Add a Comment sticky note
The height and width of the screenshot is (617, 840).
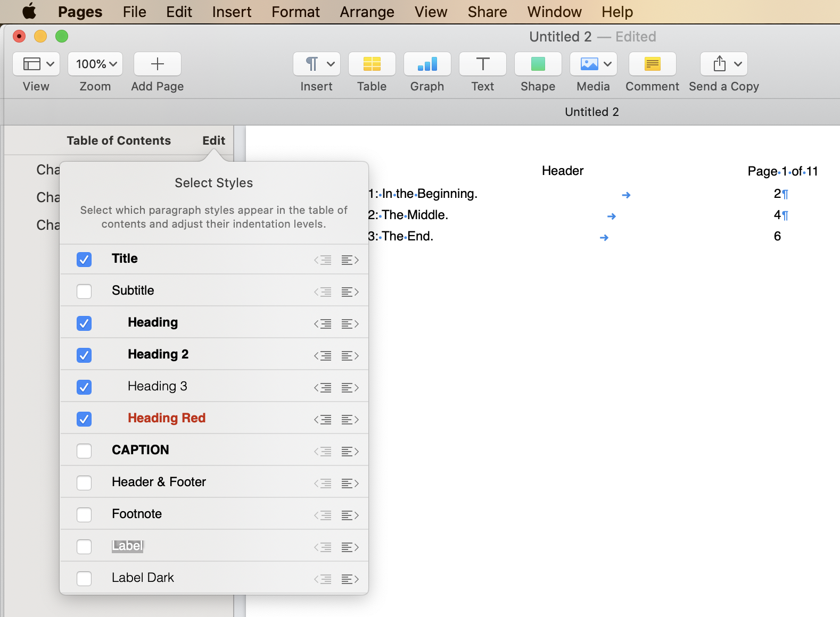pos(653,64)
